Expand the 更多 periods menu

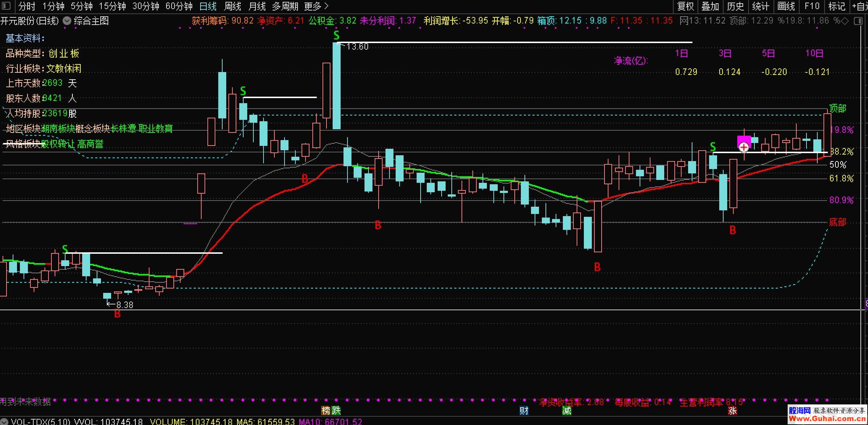point(316,6)
